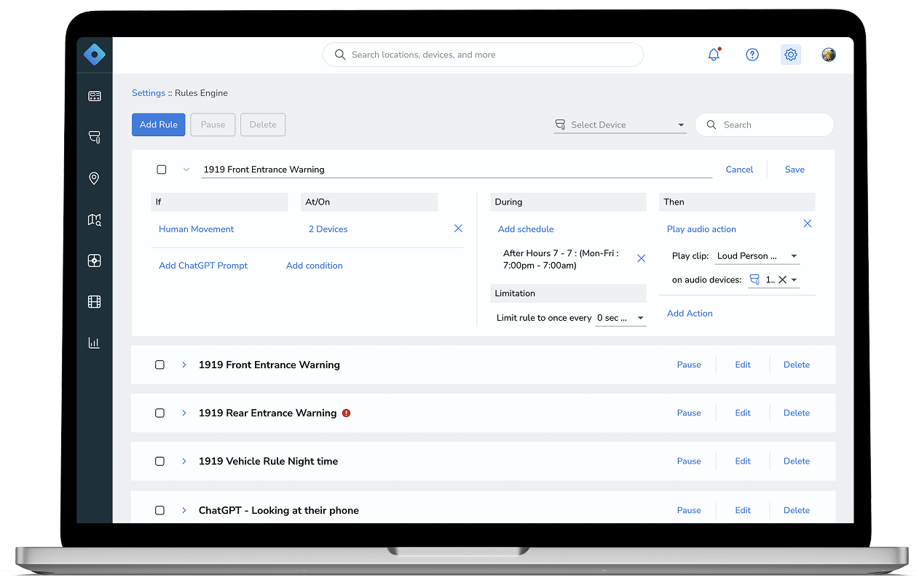Select the 1919 Vehicle Rule Night time checkbox

point(160,461)
